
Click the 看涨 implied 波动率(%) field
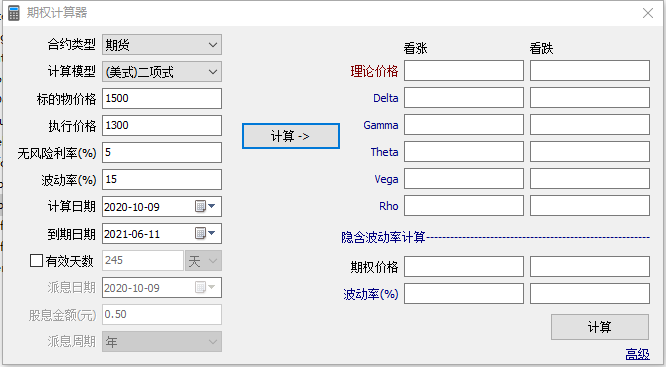464,294
